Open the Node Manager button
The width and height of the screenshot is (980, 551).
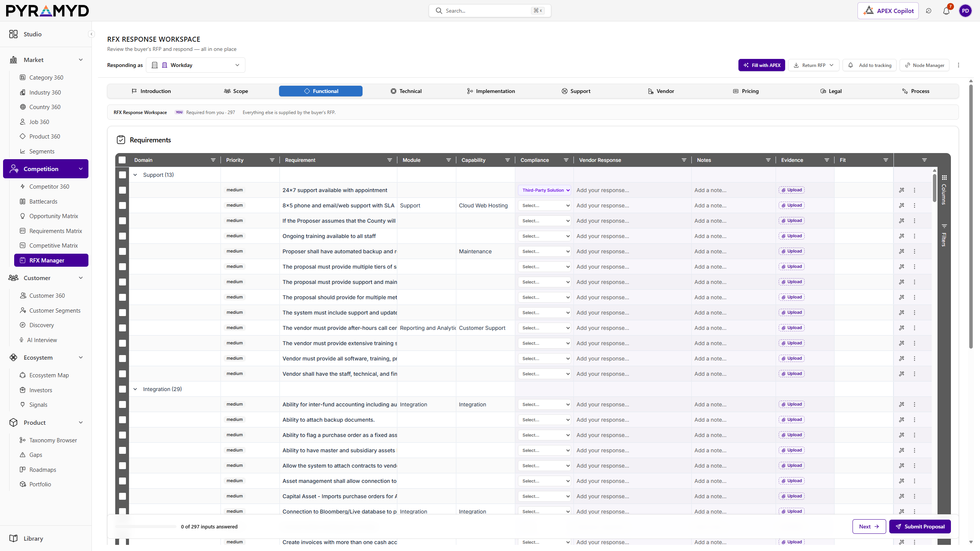(x=924, y=65)
